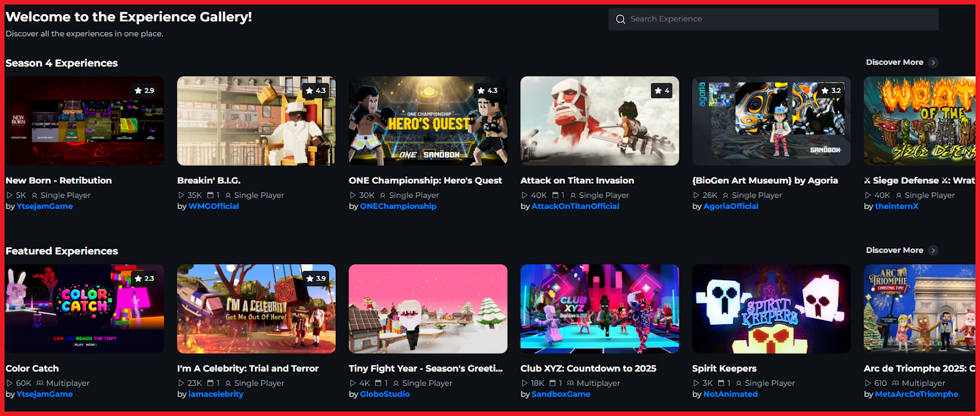
Task: Open the BioGen Art Museum thumbnail
Action: tap(771, 121)
